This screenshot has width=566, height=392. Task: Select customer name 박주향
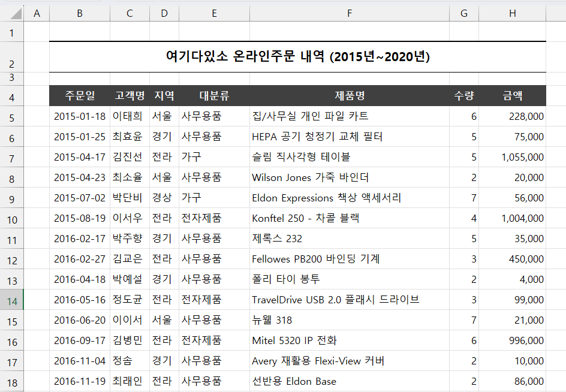130,239
